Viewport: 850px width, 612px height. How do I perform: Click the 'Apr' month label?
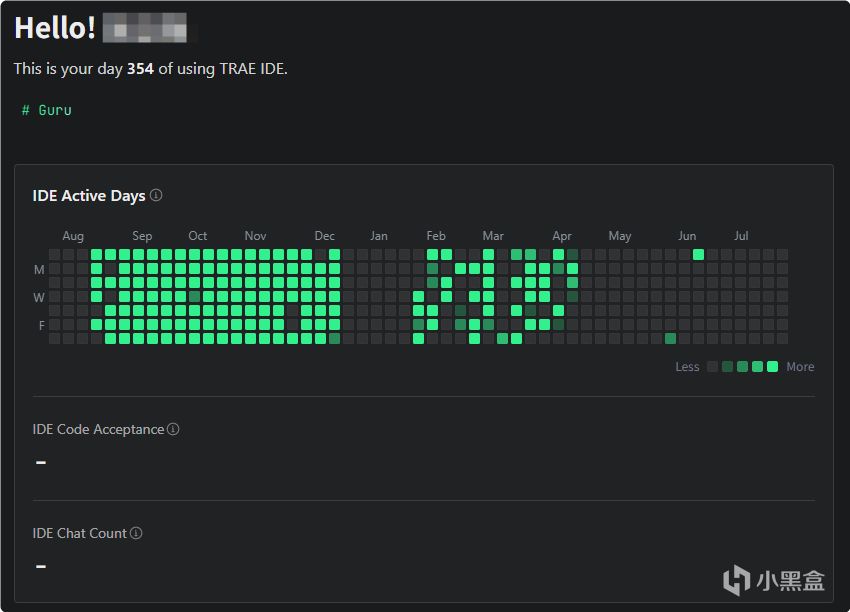[562, 236]
